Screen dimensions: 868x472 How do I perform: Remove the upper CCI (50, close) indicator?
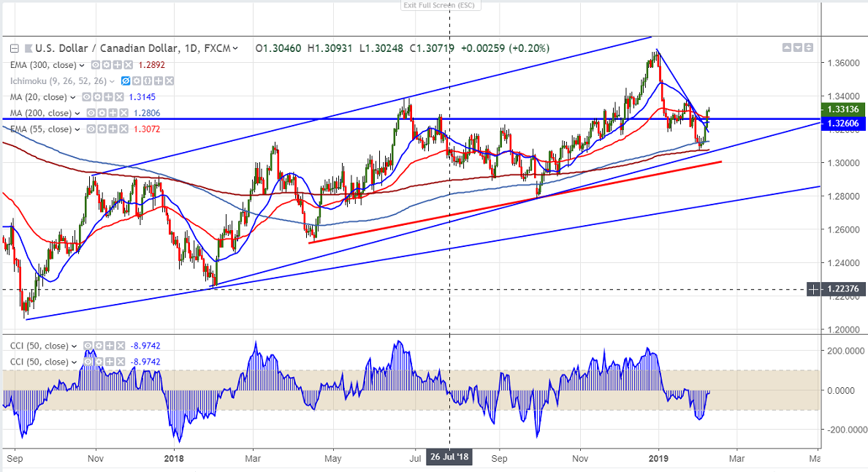[121, 346]
